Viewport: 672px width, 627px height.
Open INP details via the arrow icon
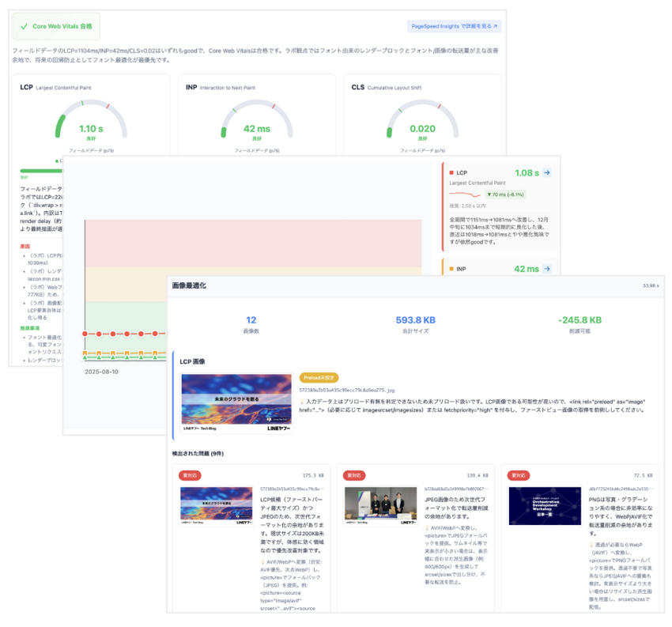547,269
